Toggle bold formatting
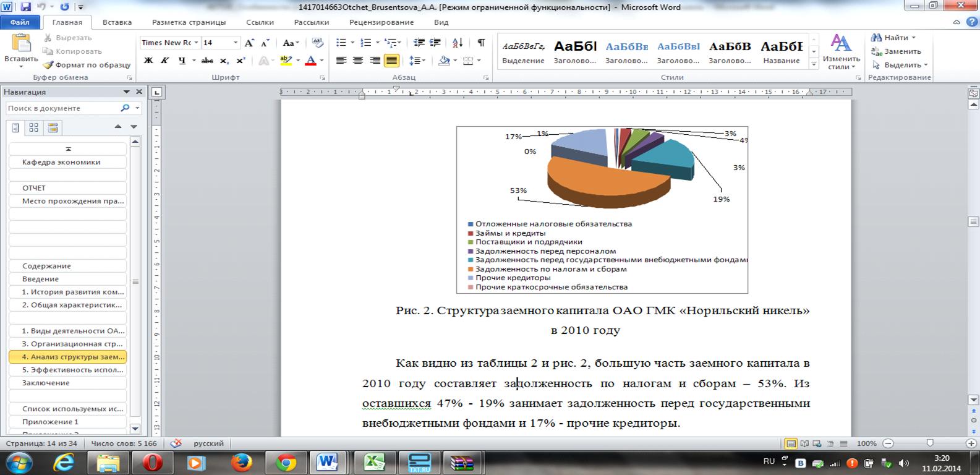The width and height of the screenshot is (980, 475). tap(148, 61)
